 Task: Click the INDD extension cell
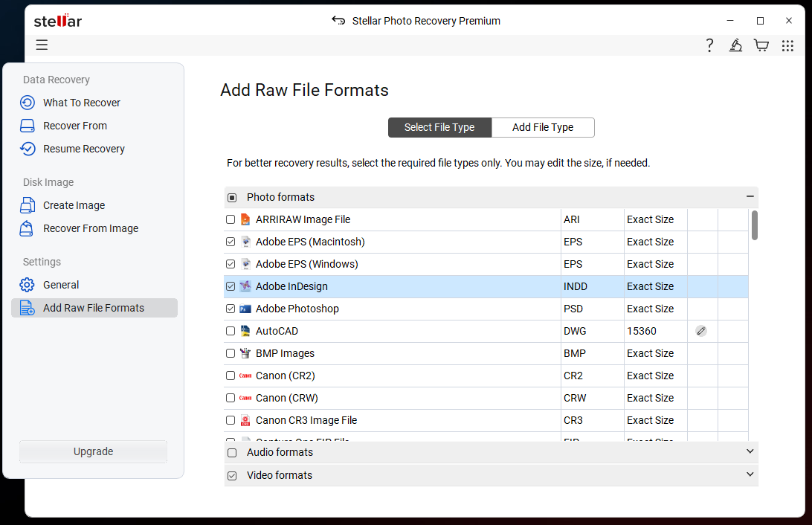point(593,286)
